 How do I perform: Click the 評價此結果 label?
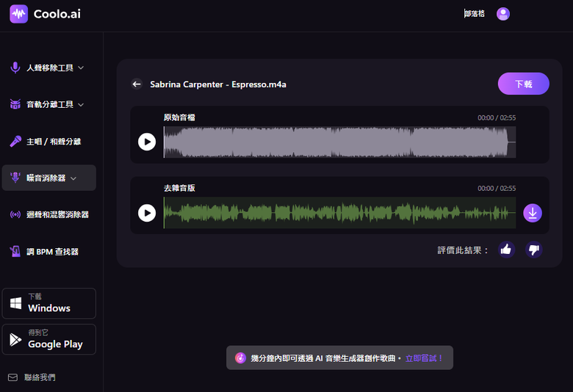[463, 250]
